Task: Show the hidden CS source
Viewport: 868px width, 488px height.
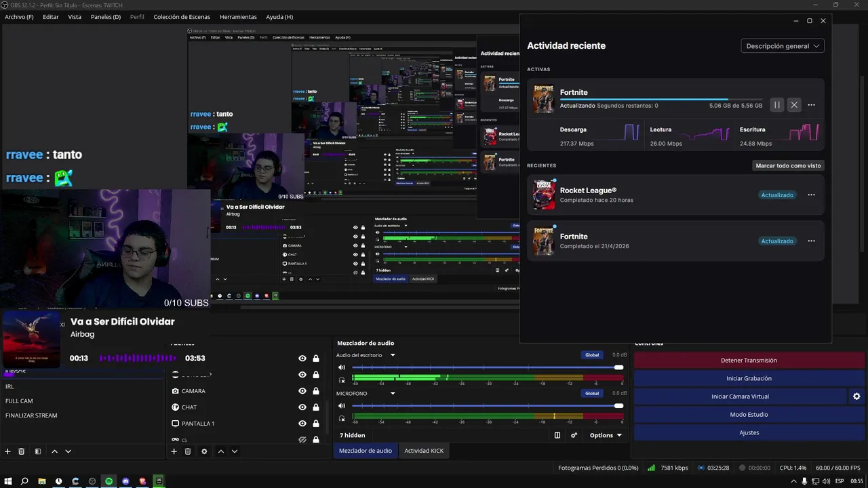Action: (302, 440)
